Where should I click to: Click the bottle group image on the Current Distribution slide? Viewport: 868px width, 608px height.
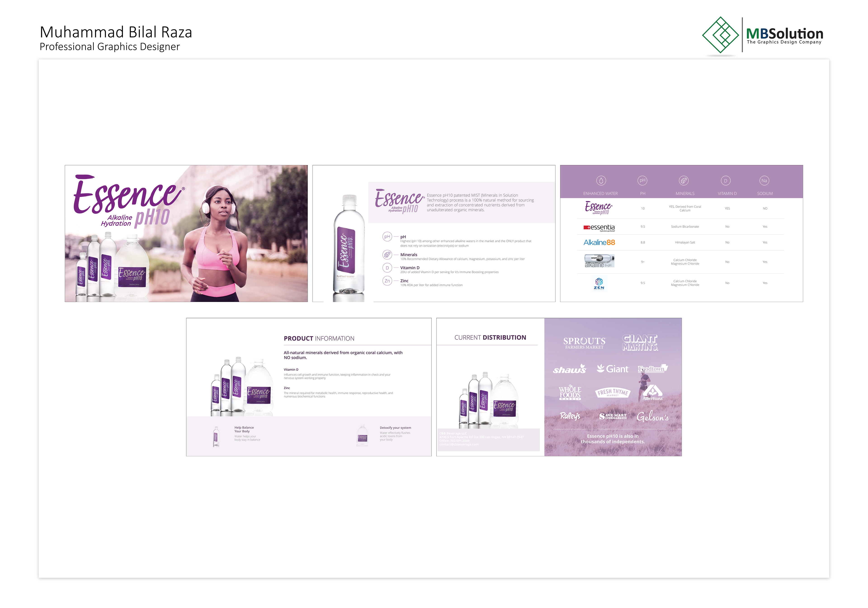point(489,400)
